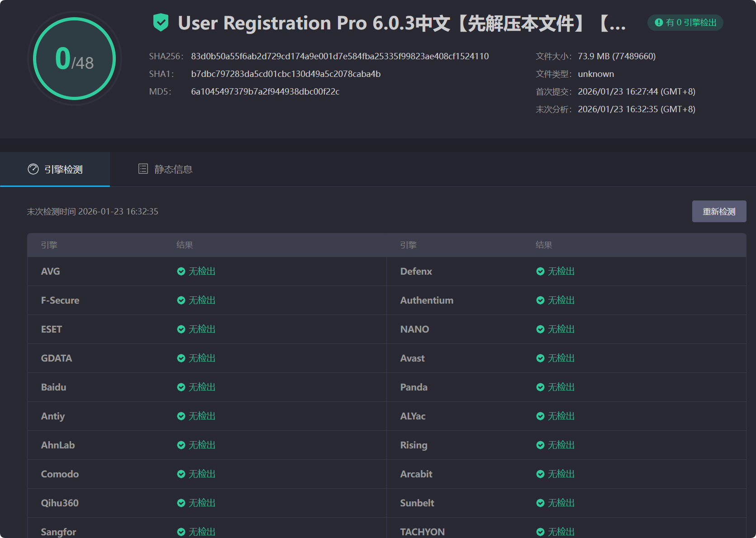
Task: Click the right 结果 column header
Action: tap(544, 245)
